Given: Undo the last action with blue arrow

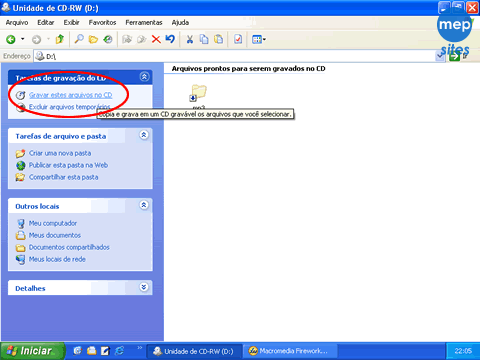Looking at the screenshot, I should coord(170,39).
